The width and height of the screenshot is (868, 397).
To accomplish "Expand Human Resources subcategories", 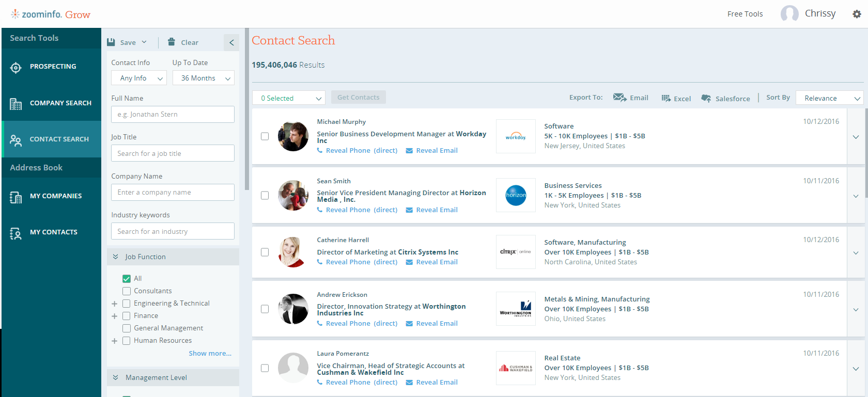I will tap(114, 341).
